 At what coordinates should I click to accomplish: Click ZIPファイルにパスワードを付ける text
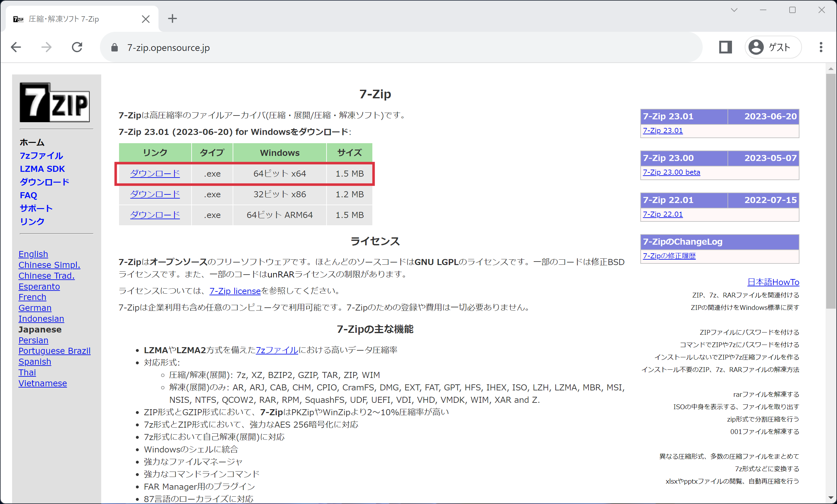pos(749,332)
